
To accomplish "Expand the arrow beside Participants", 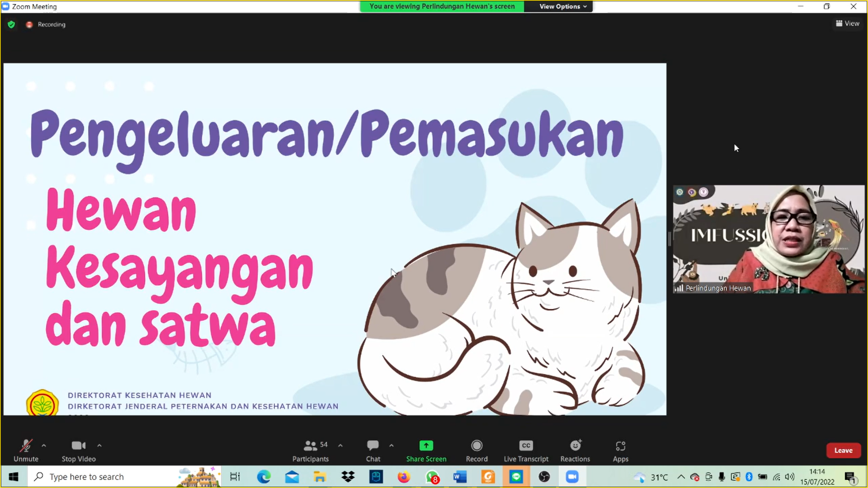I will tap(340, 446).
